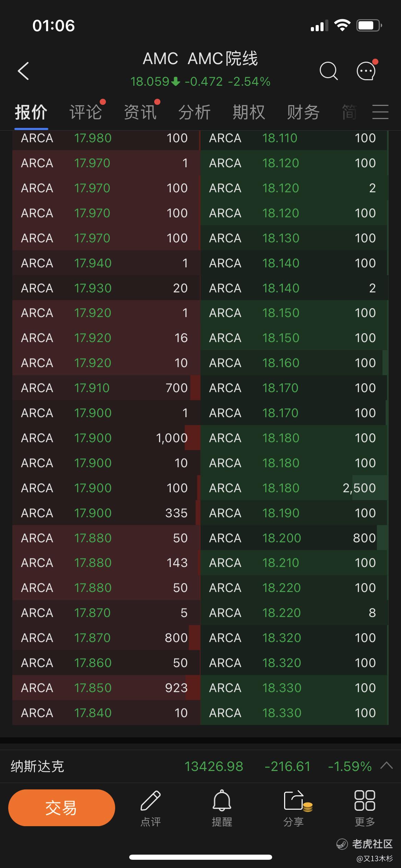The image size is (401, 868).
Task: Tap the AMC 院线 stock title
Action: click(200, 59)
